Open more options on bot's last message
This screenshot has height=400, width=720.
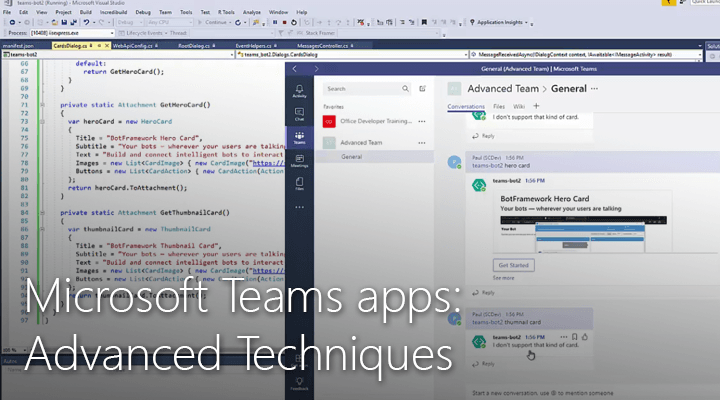[x=563, y=337]
